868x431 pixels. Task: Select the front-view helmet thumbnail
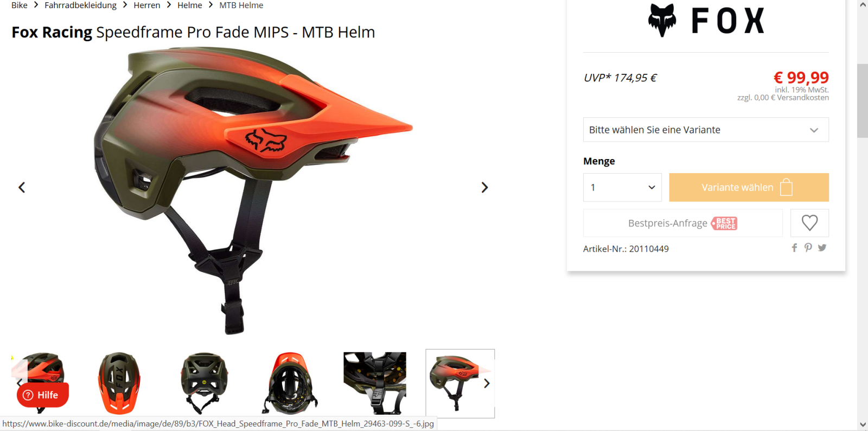(x=204, y=383)
